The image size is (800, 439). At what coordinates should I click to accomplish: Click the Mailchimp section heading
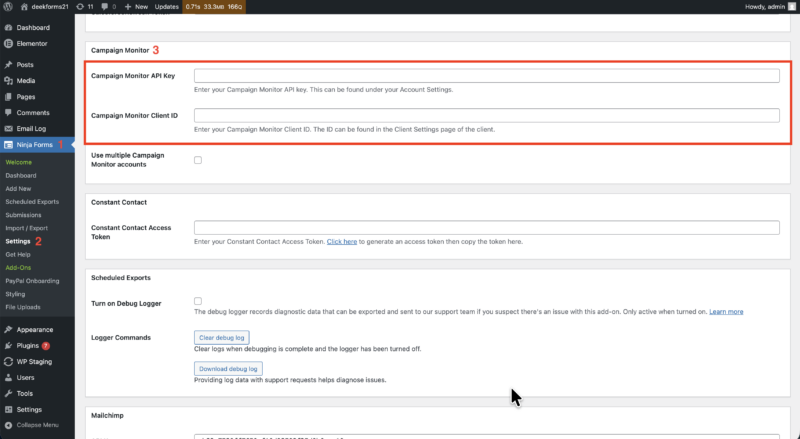(x=107, y=416)
